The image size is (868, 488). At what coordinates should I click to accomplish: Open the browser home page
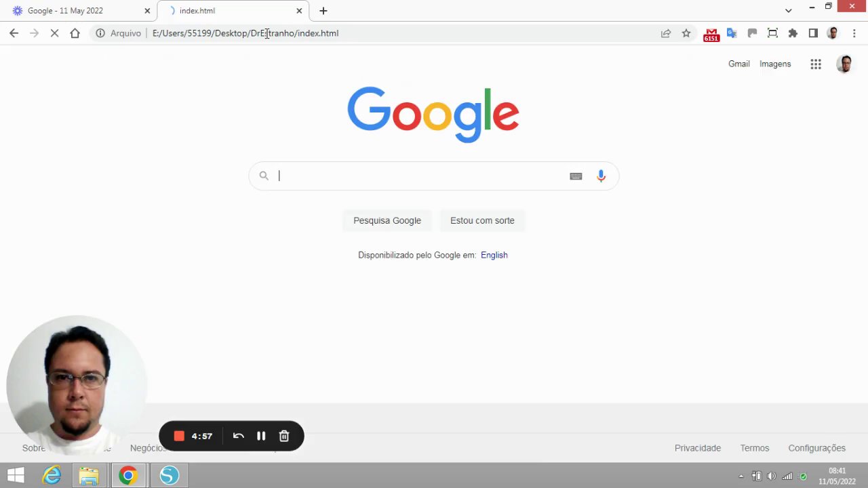(75, 33)
